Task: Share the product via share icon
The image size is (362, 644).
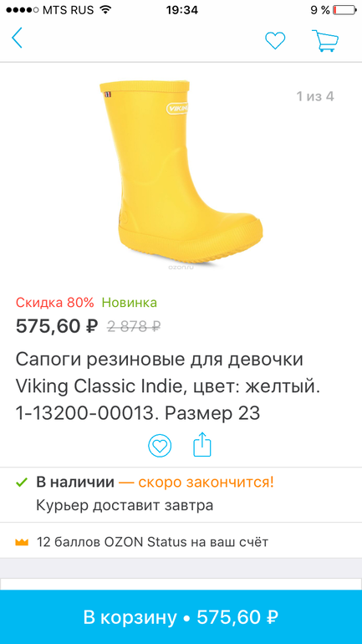Action: pyautogui.click(x=202, y=444)
